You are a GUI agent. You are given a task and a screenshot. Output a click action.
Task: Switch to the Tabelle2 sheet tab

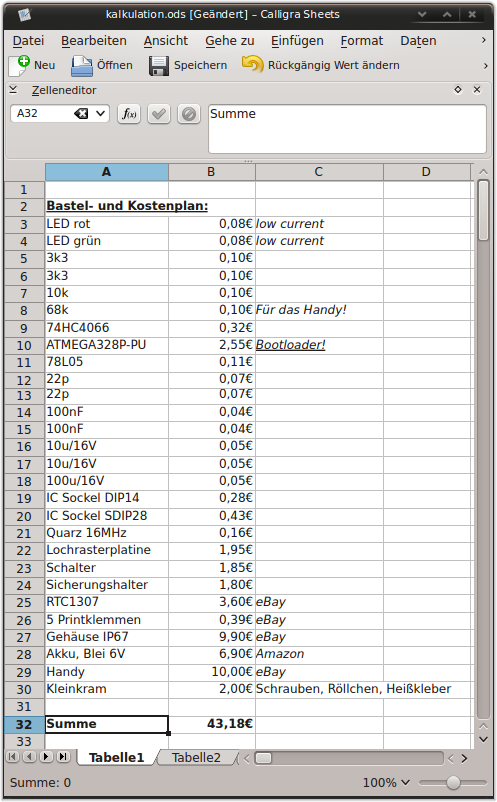[x=196, y=758]
